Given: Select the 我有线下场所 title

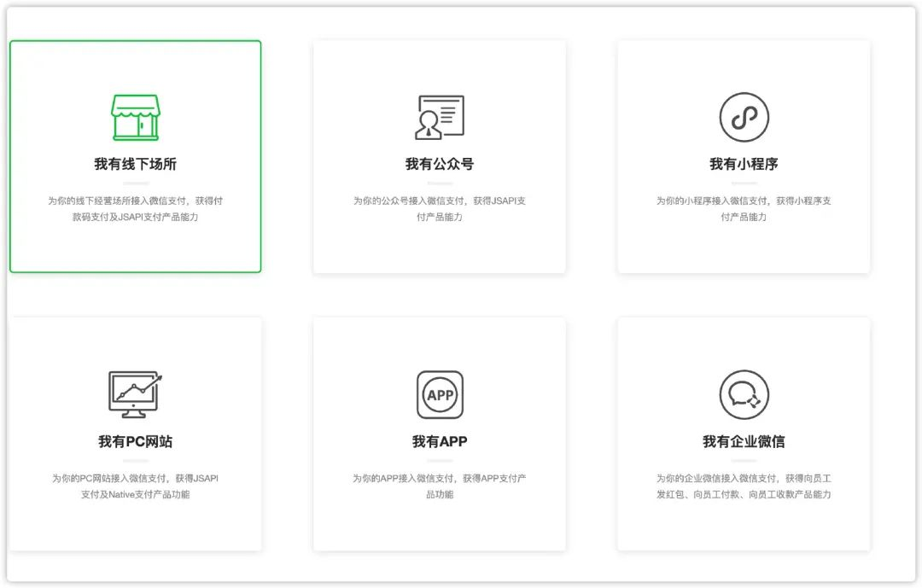Looking at the screenshot, I should coord(135,164).
